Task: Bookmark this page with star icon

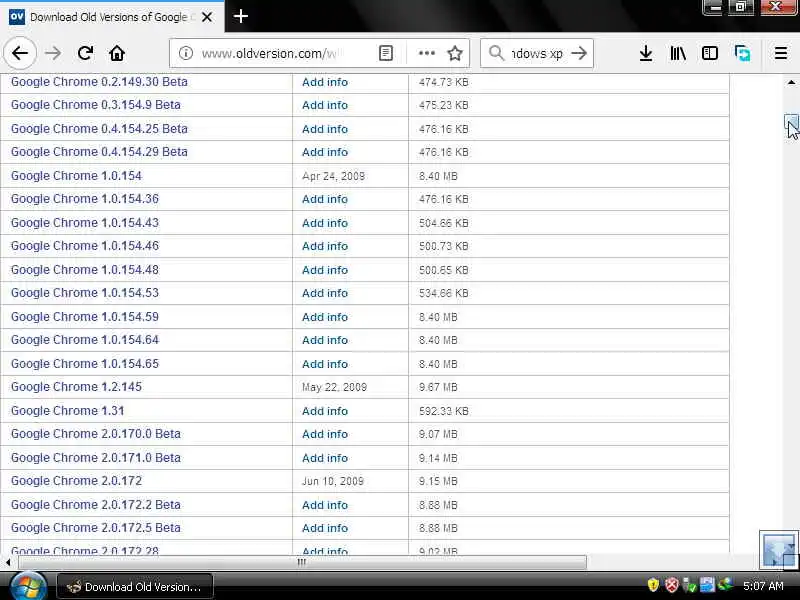Action: pos(455,53)
